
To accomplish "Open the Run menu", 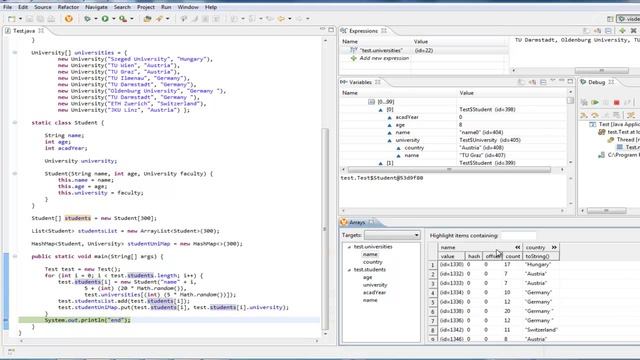I will [166, 7].
